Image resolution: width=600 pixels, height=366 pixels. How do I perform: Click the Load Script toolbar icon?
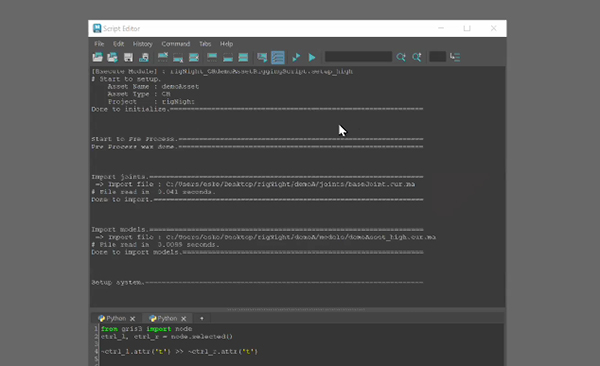point(98,57)
